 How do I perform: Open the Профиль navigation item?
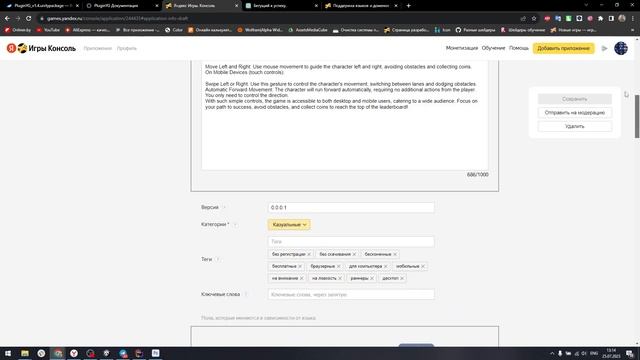(x=127, y=49)
